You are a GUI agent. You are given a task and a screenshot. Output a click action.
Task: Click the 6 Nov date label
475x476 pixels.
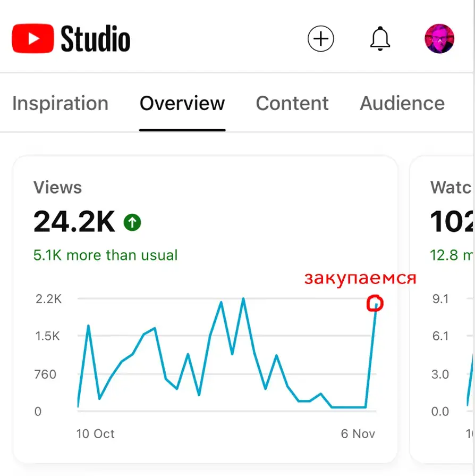coord(358,433)
